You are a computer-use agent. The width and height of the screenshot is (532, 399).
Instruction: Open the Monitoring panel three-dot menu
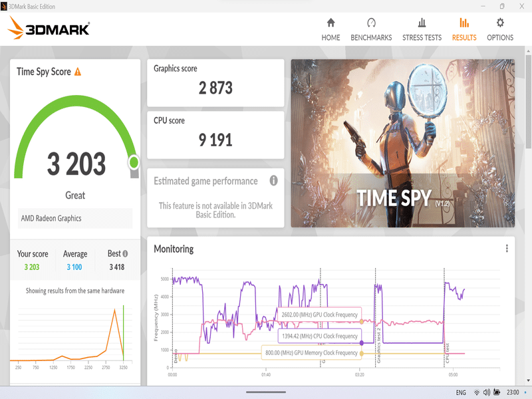pos(507,249)
